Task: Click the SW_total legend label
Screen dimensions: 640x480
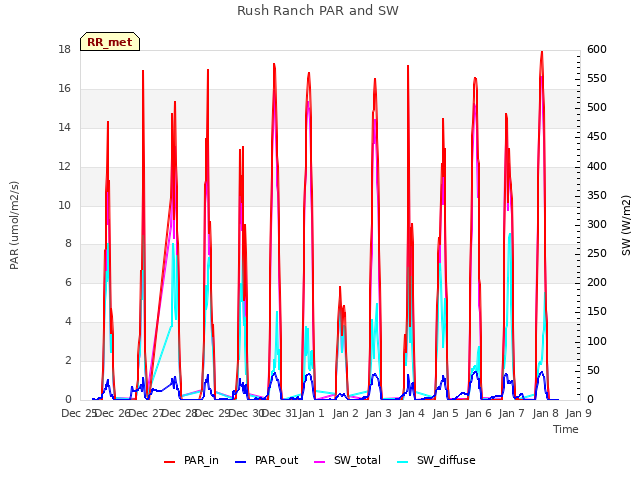Action: [x=357, y=460]
